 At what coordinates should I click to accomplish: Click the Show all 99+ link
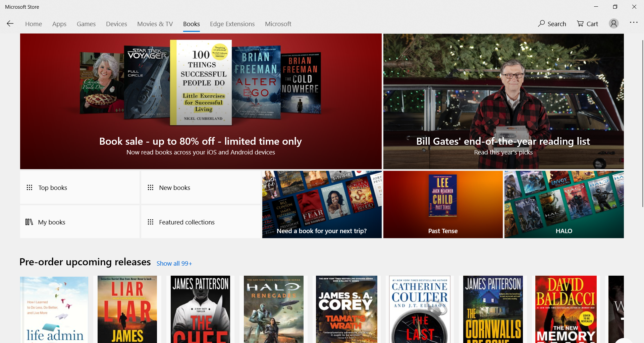174,263
